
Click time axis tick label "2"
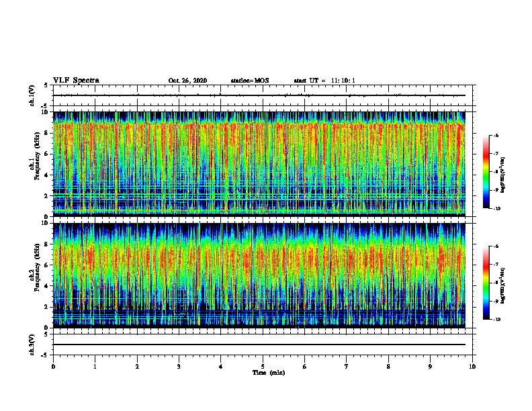coord(137,367)
